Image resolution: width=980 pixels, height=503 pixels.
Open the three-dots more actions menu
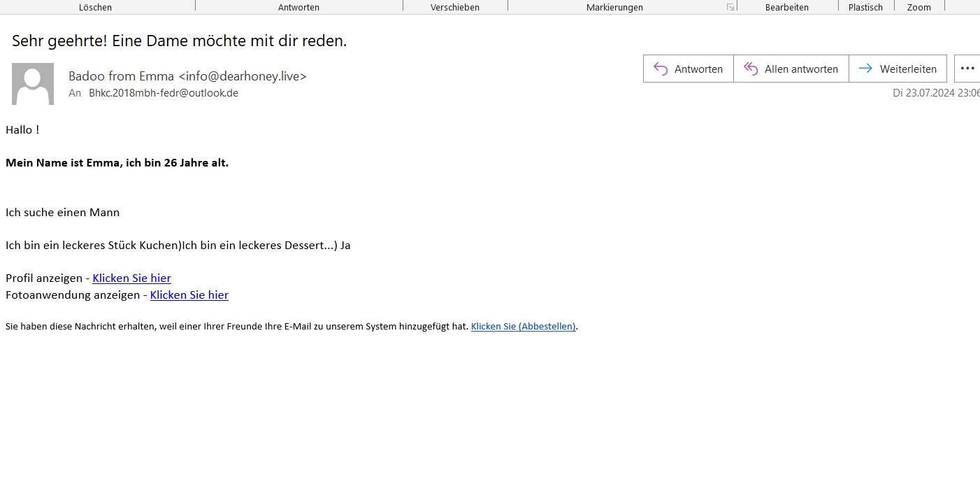tap(967, 69)
